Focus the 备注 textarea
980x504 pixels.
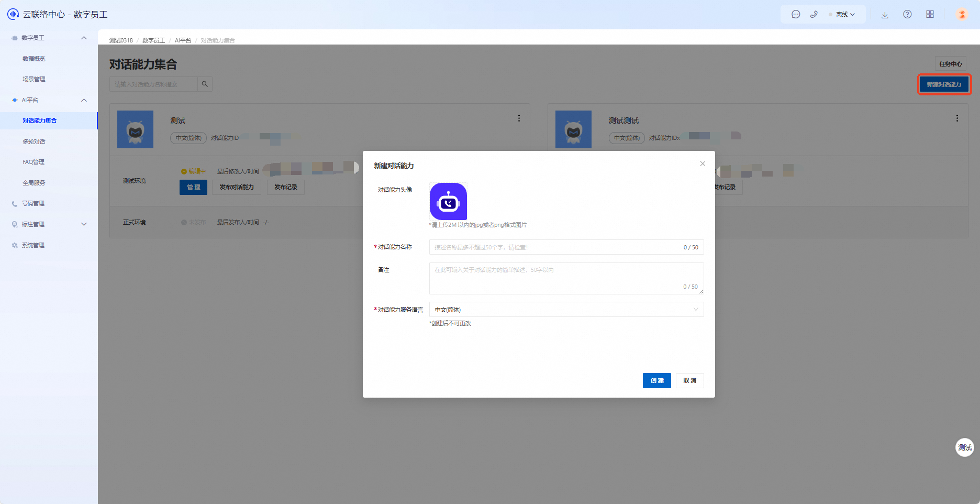pos(566,278)
